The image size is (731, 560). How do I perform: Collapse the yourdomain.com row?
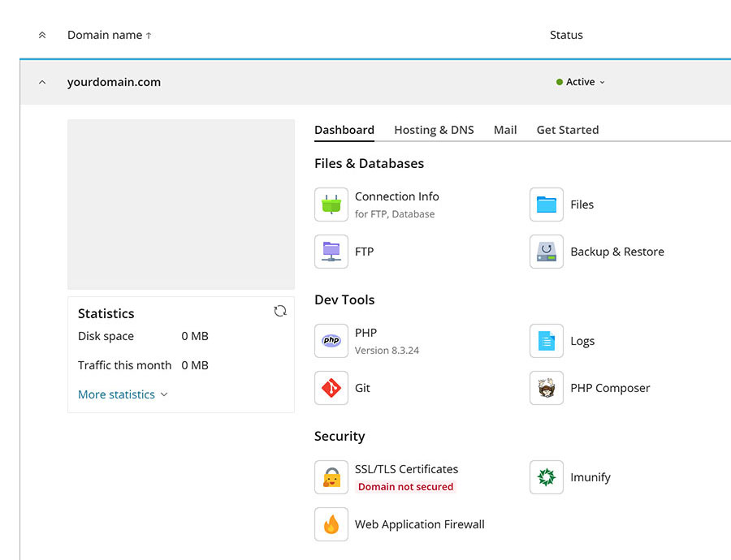point(41,81)
